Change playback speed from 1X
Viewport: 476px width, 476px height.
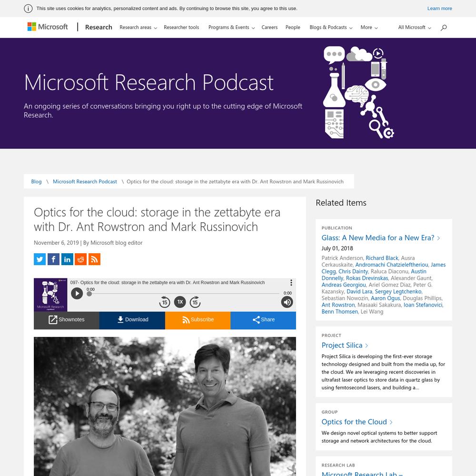[x=180, y=302]
